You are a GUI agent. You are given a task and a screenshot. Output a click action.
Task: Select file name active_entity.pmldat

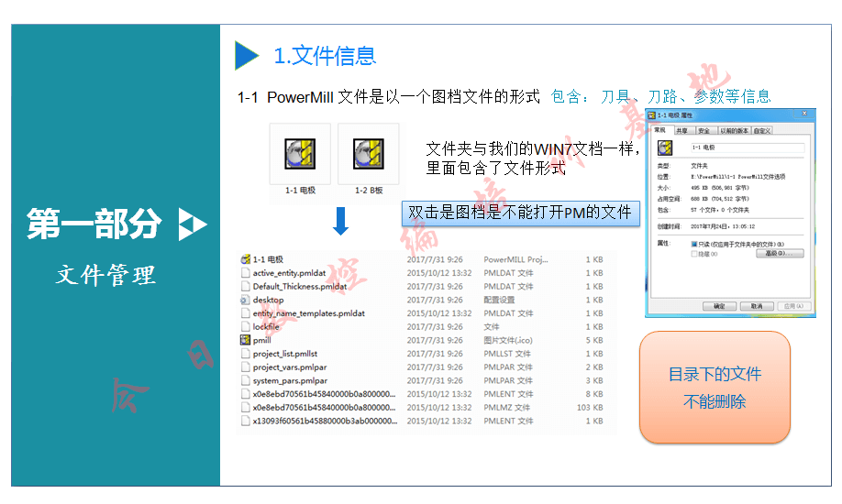(x=289, y=273)
